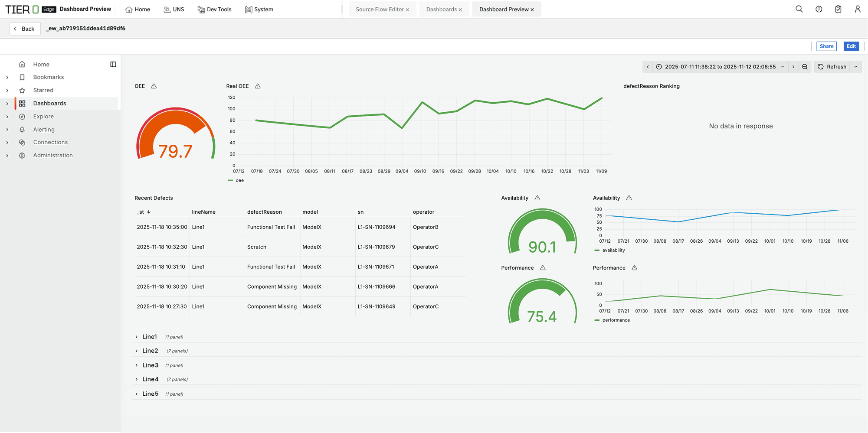Open the clipboard tasks icon
Image resolution: width=868 pixels, height=433 pixels.
838,9
